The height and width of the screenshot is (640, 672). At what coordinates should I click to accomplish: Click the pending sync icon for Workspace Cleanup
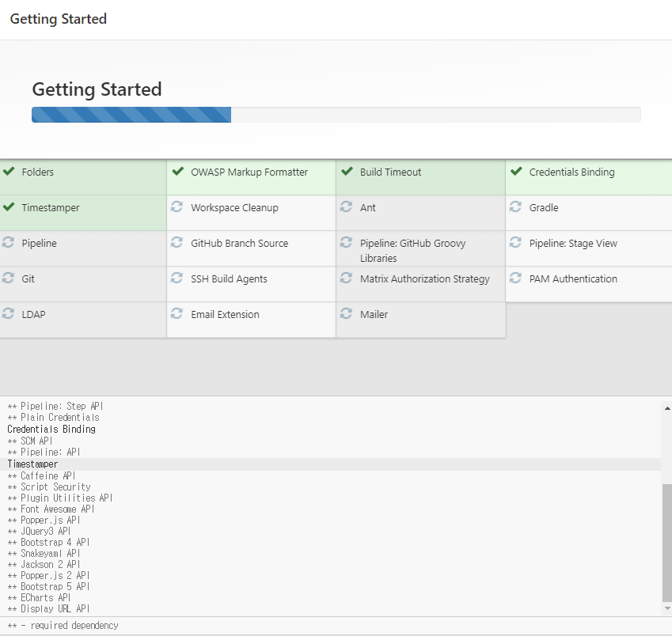click(x=177, y=207)
